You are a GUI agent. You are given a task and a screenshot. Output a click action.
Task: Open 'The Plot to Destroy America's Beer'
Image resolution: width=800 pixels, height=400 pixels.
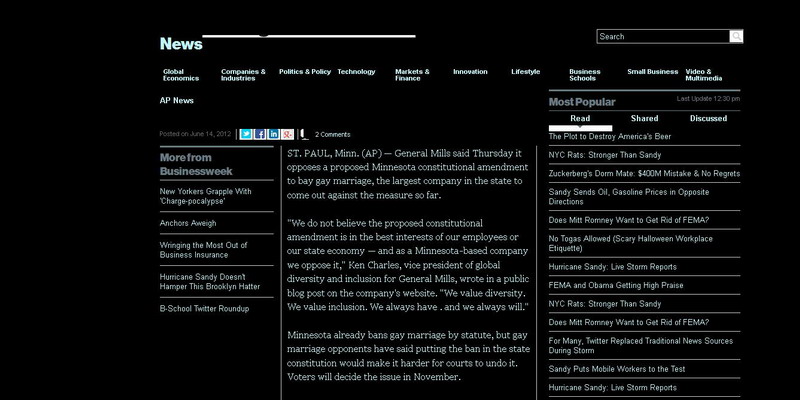pyautogui.click(x=610, y=137)
